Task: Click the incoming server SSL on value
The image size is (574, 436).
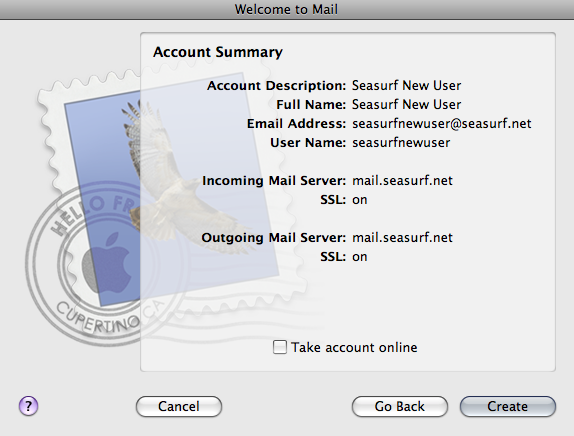Action: [359, 200]
